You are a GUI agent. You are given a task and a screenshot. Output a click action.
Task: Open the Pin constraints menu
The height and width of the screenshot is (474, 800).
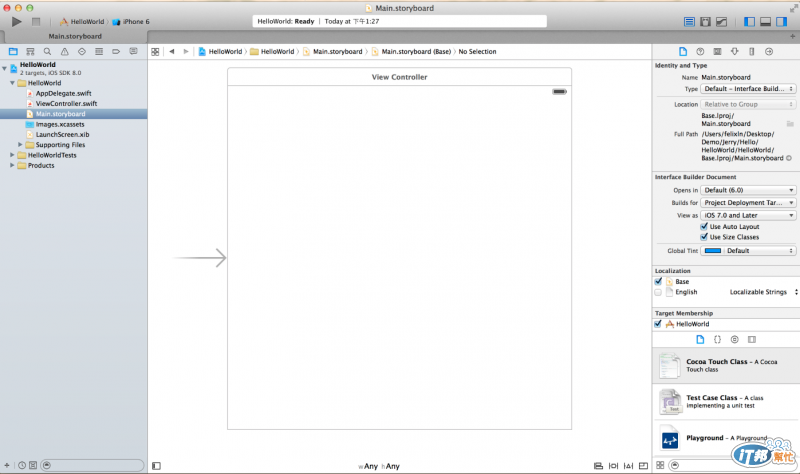[x=613, y=466]
